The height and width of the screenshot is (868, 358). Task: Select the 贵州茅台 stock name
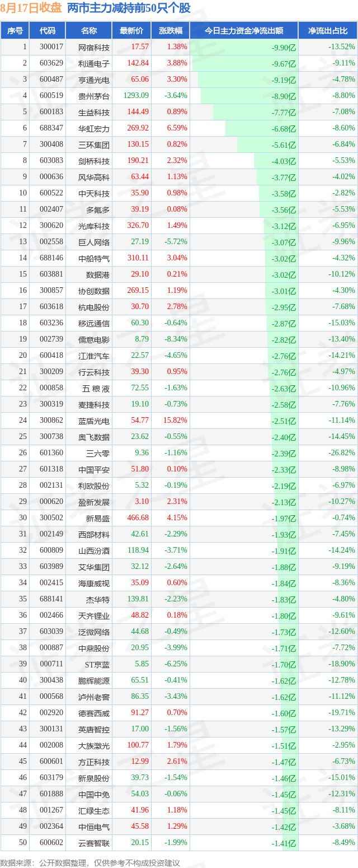(94, 96)
